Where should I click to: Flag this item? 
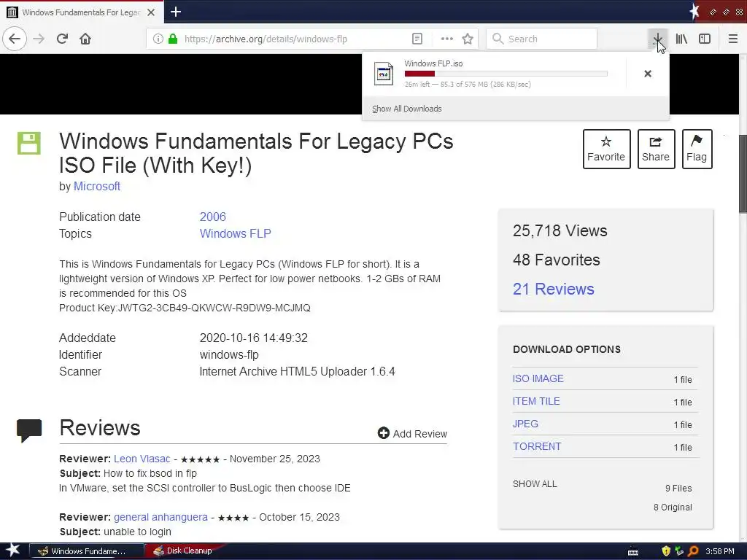(x=697, y=149)
